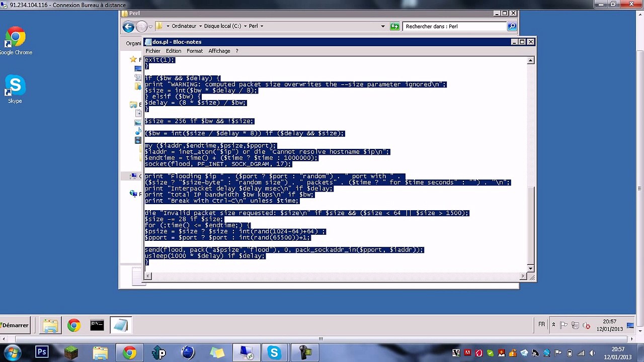The height and width of the screenshot is (362, 644).
Task: Click the local tray volume speaker icon
Action: click(592, 353)
